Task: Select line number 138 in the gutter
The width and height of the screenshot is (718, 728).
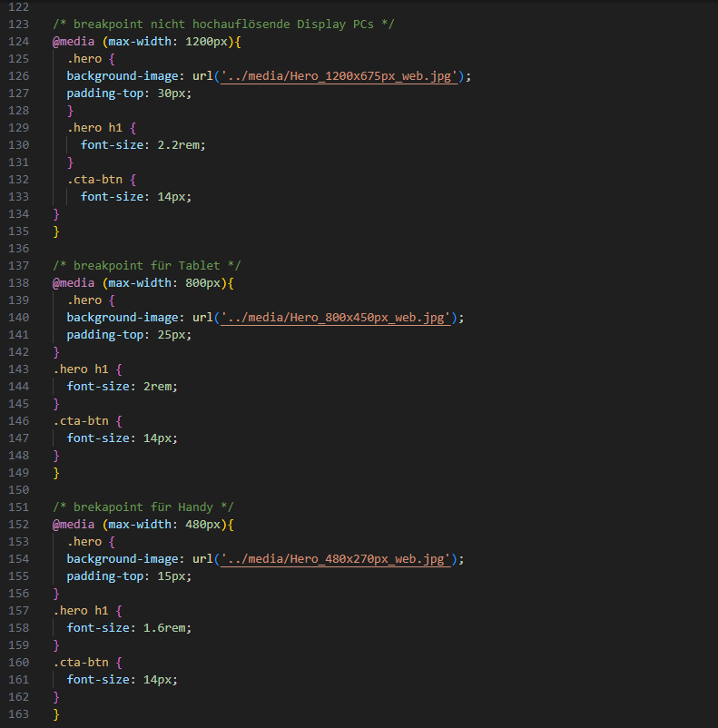Action: point(16,283)
